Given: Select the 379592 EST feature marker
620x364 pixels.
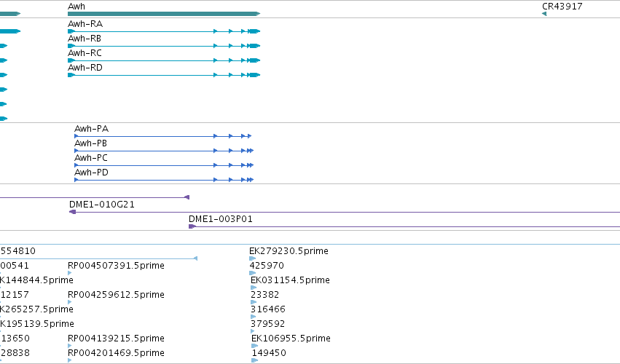Looking at the screenshot, I should (253, 331).
